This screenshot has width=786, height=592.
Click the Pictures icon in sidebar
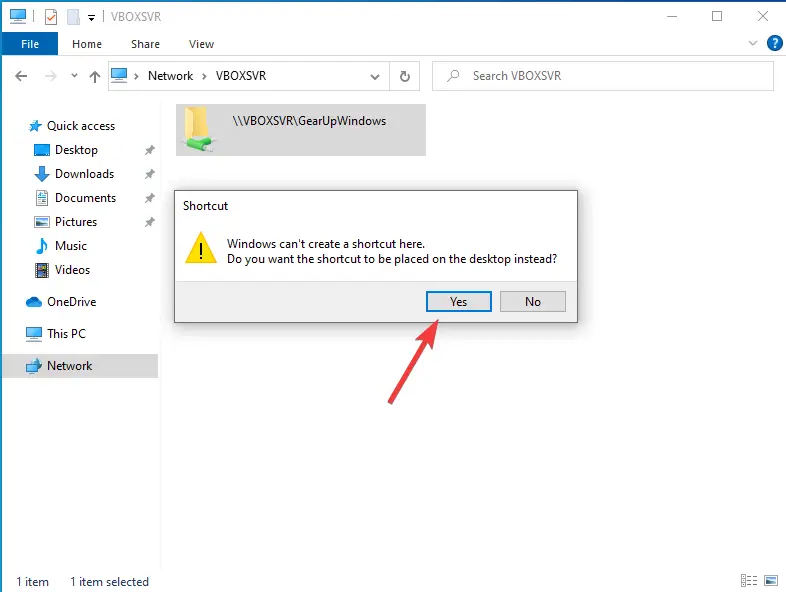[42, 222]
